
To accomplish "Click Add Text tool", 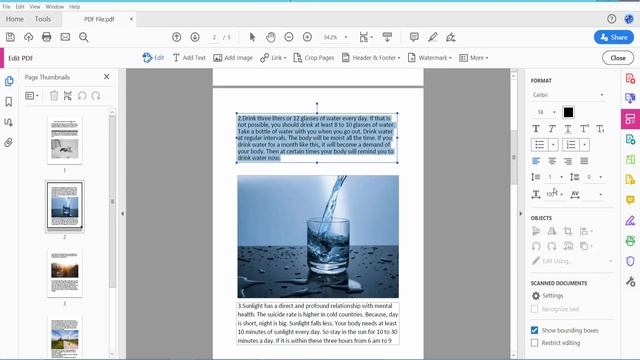I will click(189, 58).
